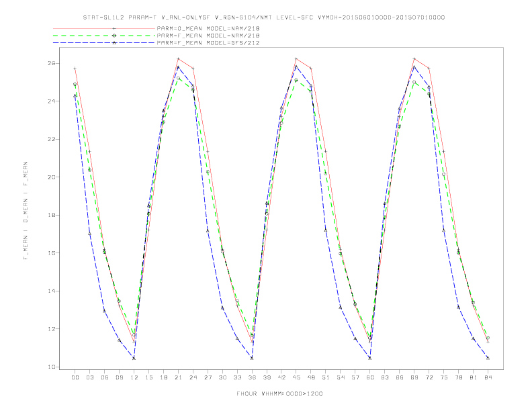Click x-axis forecast hour label 06
Image resolution: width=532 pixels, height=411 pixels.
[105, 377]
